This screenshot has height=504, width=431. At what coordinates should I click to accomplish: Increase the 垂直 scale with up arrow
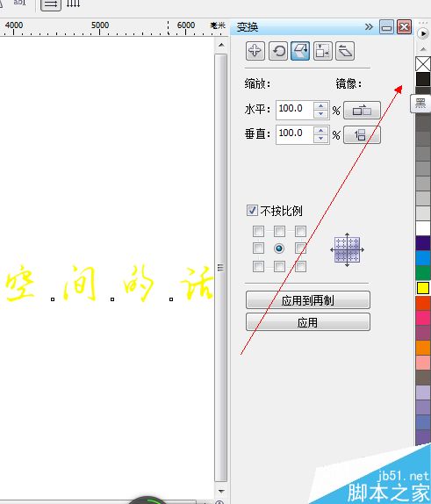tap(320, 131)
